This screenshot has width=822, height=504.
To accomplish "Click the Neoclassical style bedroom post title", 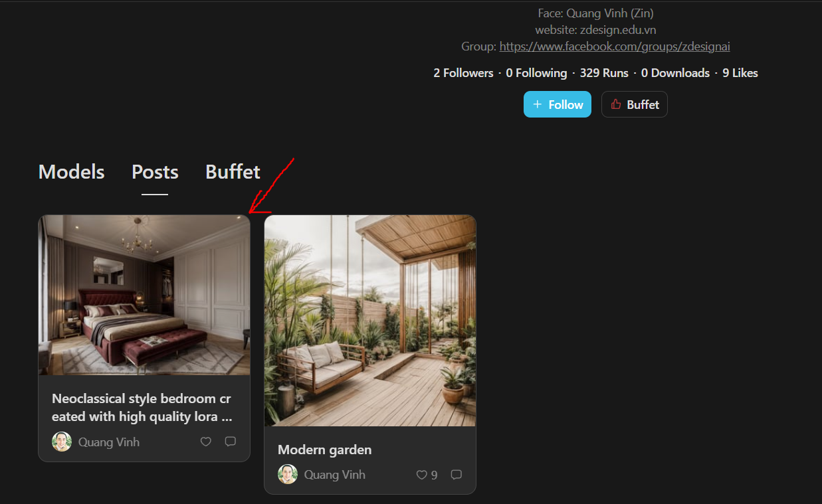I will point(142,408).
